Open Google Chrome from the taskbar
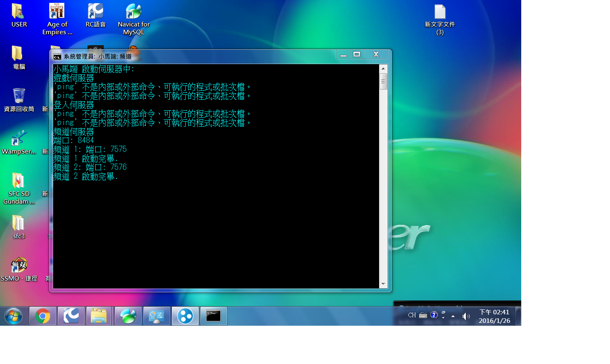Screen dimensions: 610x364 [x=43, y=316]
